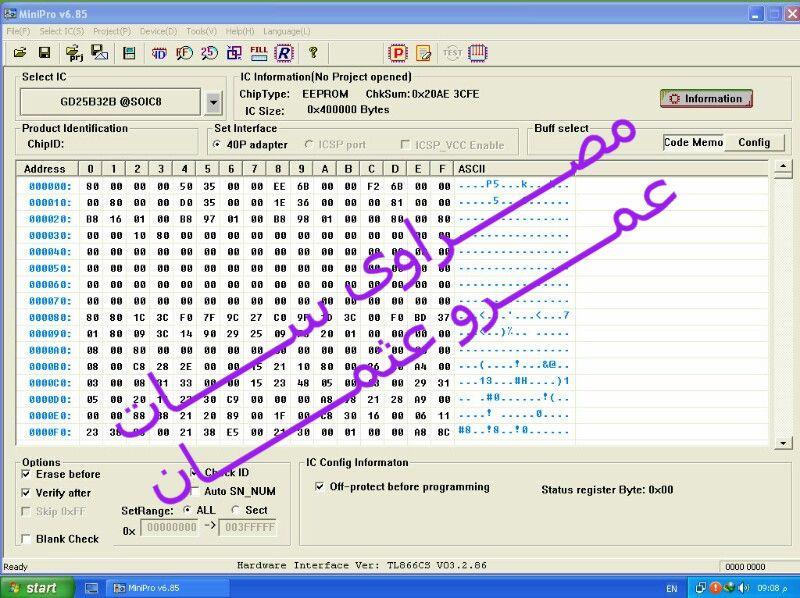Click the grayed TEST toolbar icon

click(452, 53)
